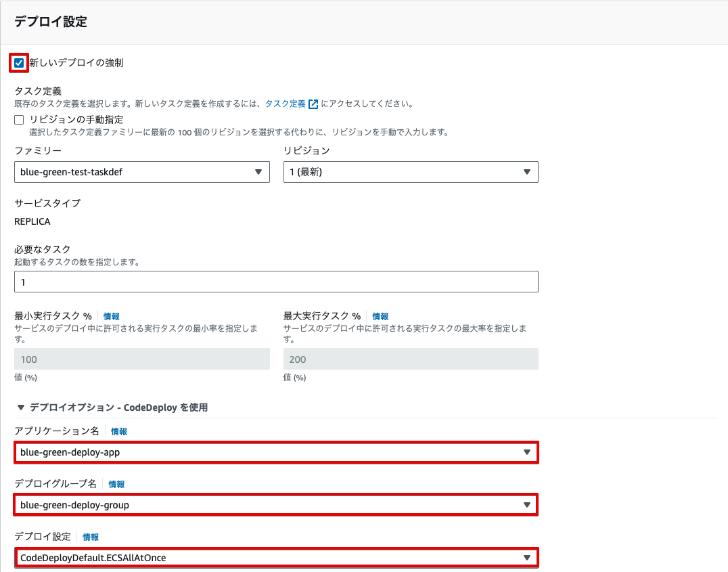Open 情報 link for 最小実行タスク %
Viewport: 728px width, 572px height.
click(112, 316)
